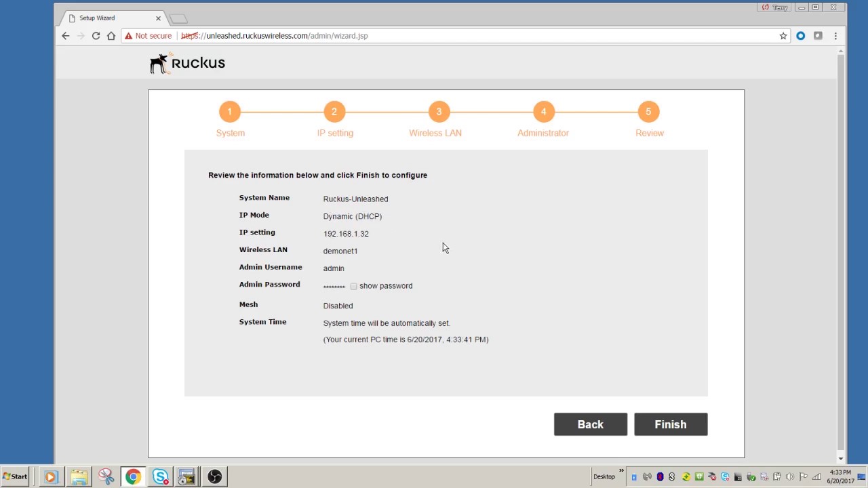Click browser forward arrow
The image size is (868, 488).
click(x=81, y=36)
